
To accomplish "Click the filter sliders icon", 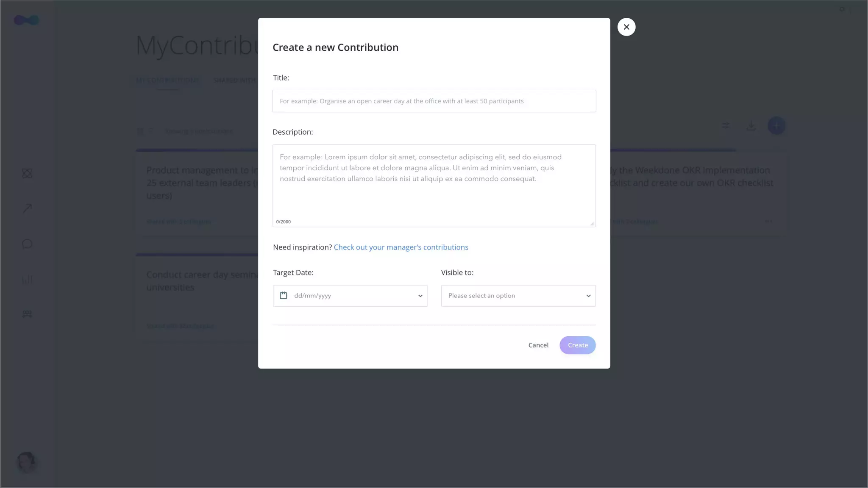I will [726, 126].
